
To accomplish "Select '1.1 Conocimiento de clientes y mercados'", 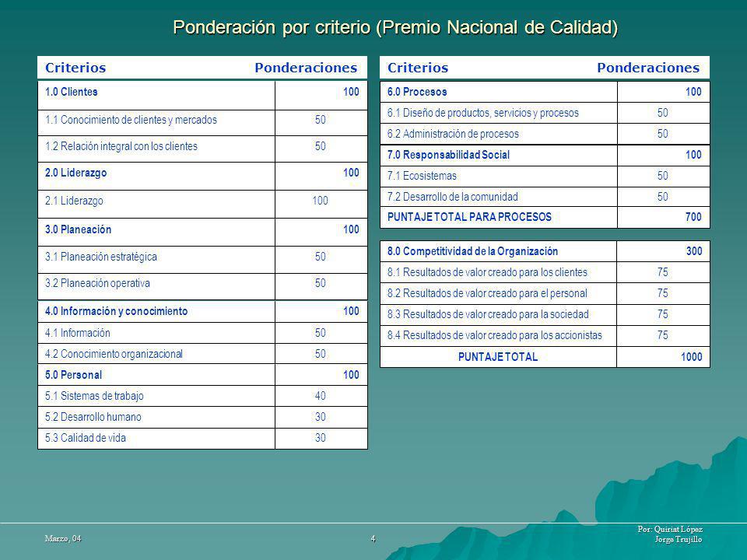I will 131,120.
